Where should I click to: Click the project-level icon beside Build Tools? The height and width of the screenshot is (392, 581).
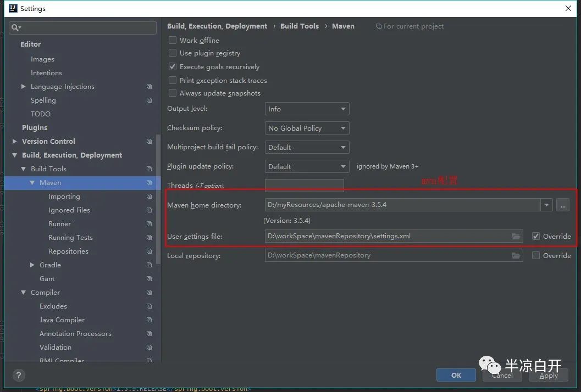pos(149,169)
